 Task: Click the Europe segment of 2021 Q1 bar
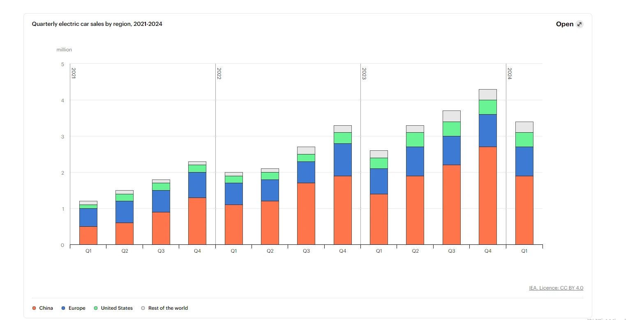tap(88, 217)
